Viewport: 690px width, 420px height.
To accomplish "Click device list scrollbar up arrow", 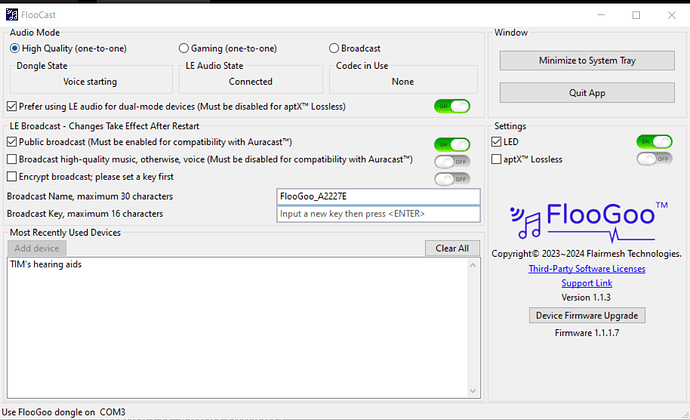I will (473, 265).
